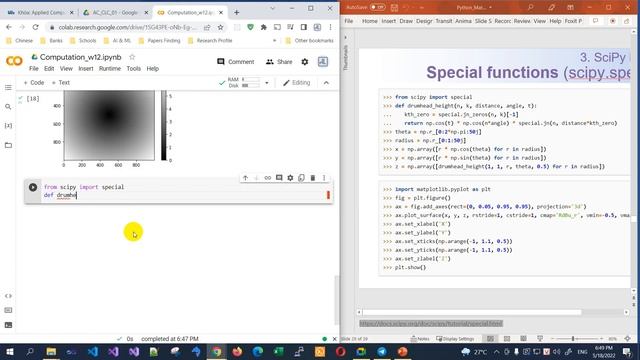Open a new browser tab
This screenshot has height=360, width=640.
(x=236, y=13)
